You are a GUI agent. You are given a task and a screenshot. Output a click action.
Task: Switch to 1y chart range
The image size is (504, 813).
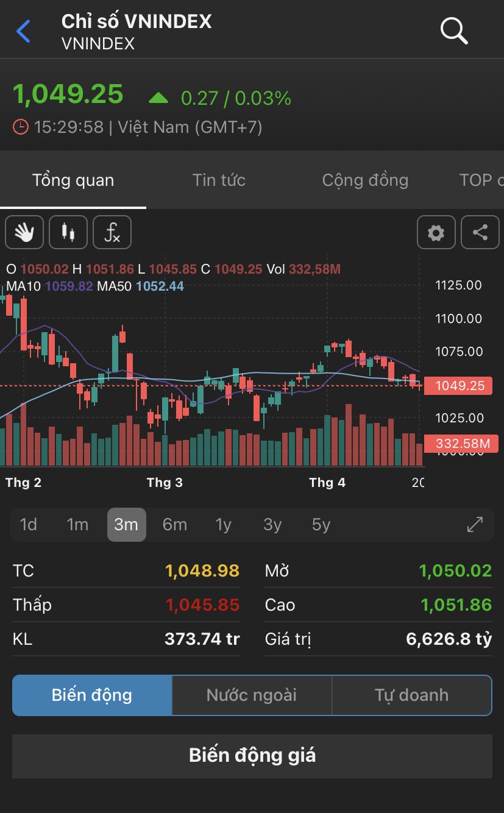click(224, 525)
